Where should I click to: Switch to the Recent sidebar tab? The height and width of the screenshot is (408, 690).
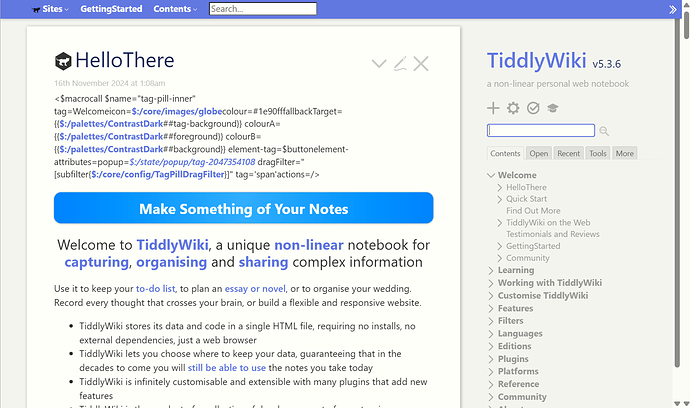pyautogui.click(x=569, y=153)
